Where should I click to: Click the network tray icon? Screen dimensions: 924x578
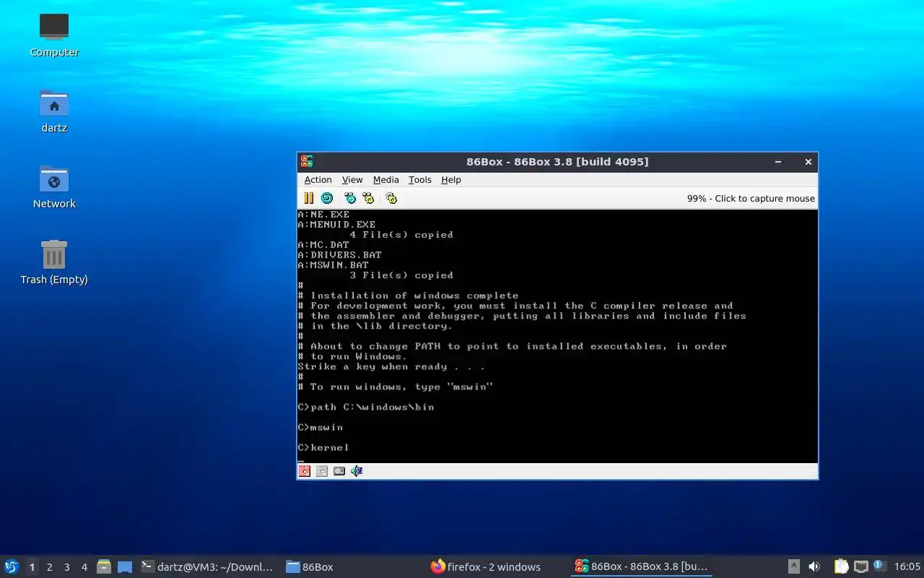860,566
